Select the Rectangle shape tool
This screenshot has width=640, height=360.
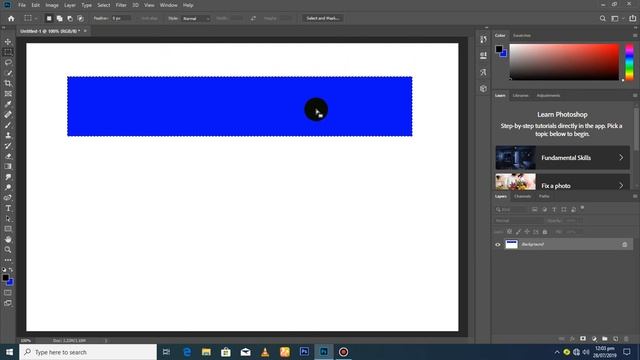(8, 229)
